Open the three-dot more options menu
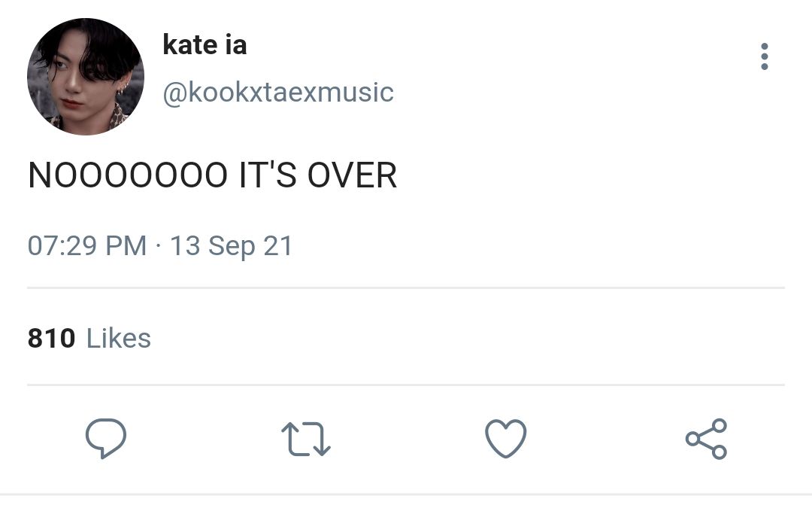Image resolution: width=812 pixels, height=508 pixels. point(765,56)
